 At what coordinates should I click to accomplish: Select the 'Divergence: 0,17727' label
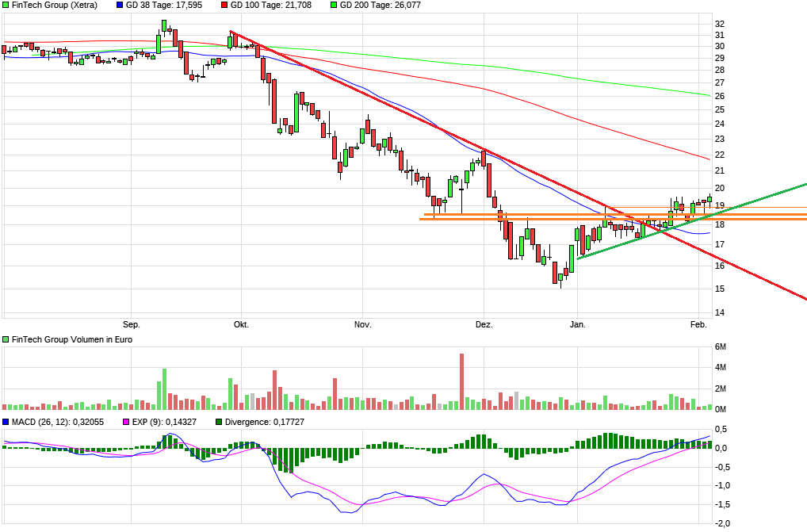pos(265,422)
